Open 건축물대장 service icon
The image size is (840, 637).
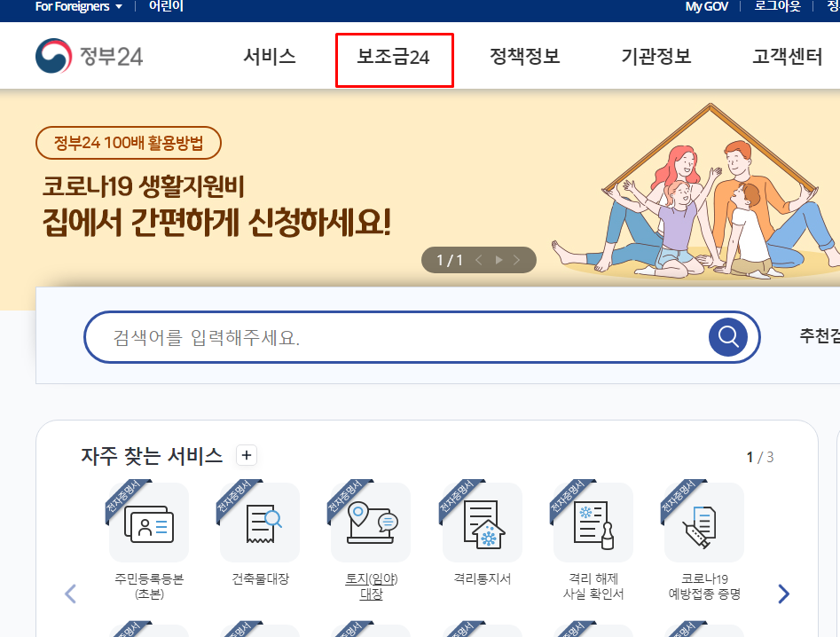point(260,522)
